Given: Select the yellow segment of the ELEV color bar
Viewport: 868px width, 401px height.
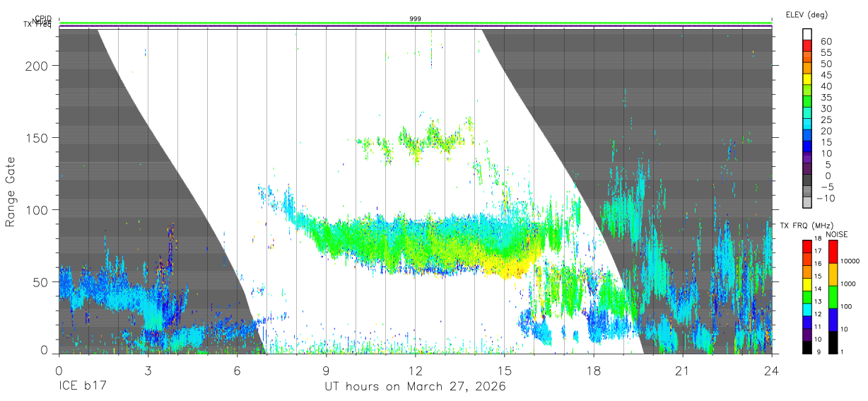Looking at the screenshot, I should click(x=808, y=79).
